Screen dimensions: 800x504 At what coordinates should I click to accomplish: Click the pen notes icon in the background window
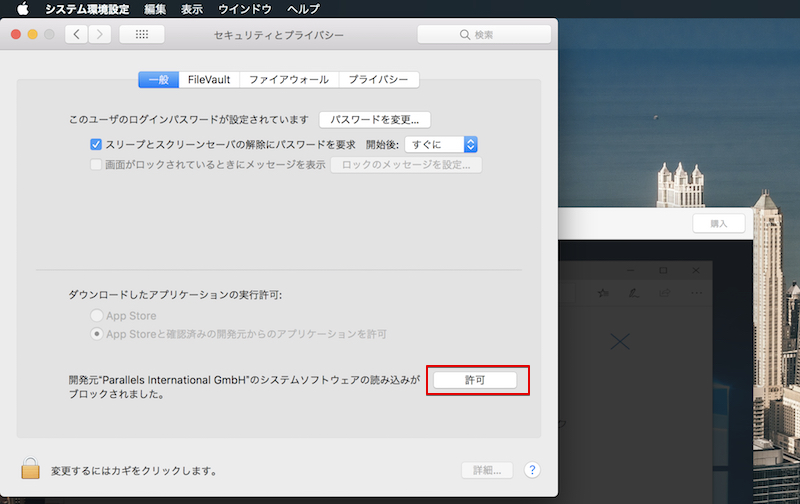click(632, 293)
